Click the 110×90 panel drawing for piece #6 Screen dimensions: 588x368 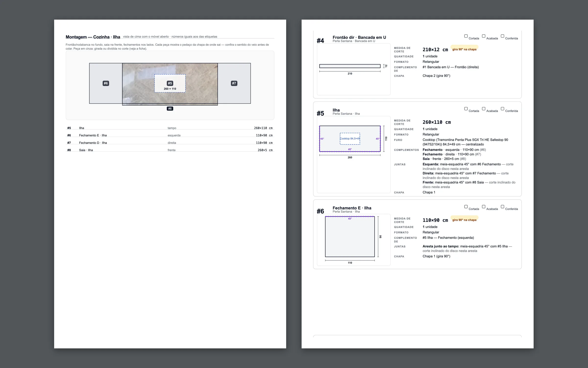350,237
